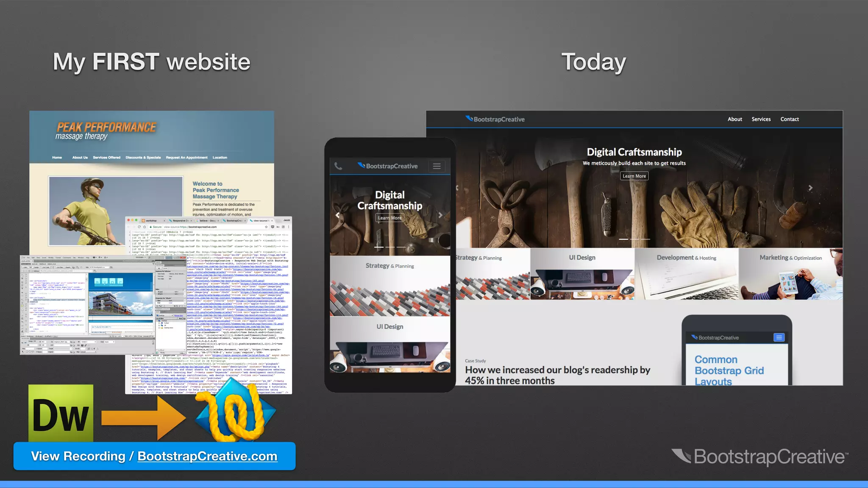This screenshot has height=488, width=868.
Task: Open Services Offered in Peak Performance menu
Action: click(x=106, y=158)
